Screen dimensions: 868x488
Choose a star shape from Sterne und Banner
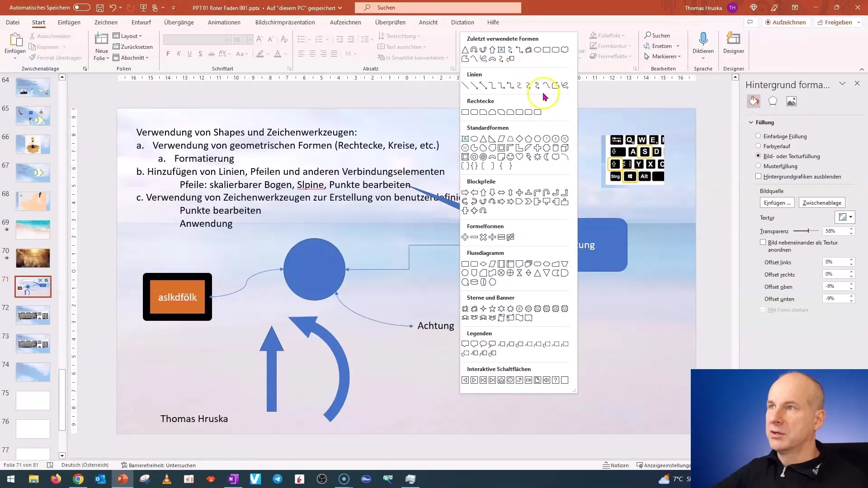point(492,309)
